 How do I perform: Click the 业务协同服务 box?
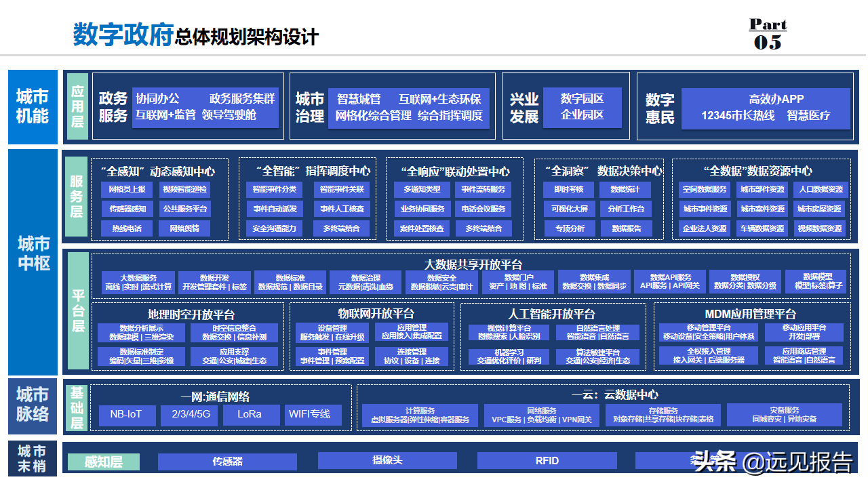(x=422, y=209)
